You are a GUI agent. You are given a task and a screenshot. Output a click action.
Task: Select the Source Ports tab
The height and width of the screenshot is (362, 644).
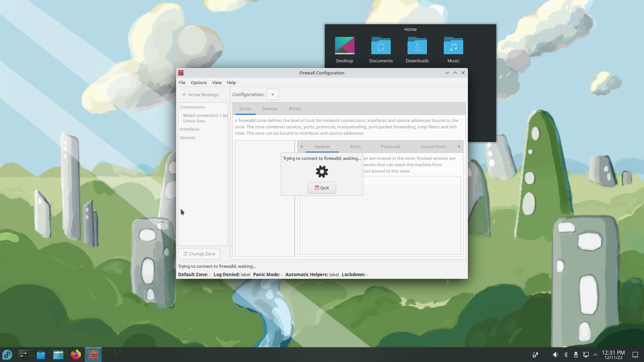point(433,146)
